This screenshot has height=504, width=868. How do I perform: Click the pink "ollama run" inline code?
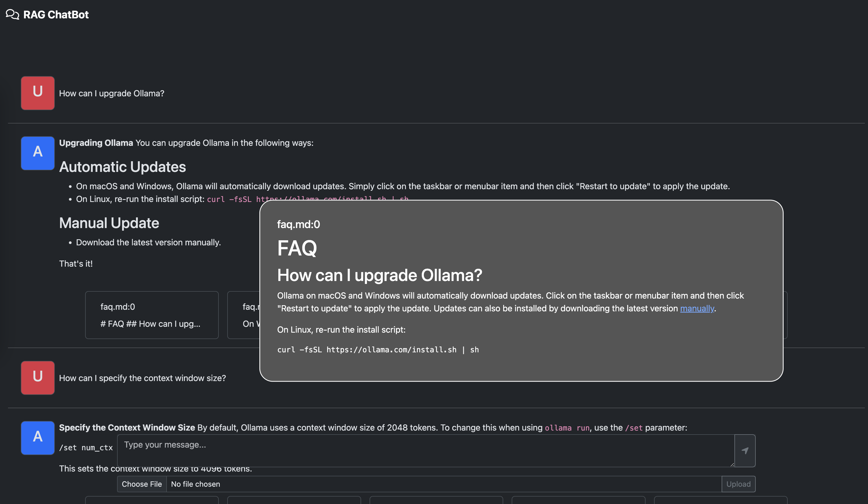(567, 428)
